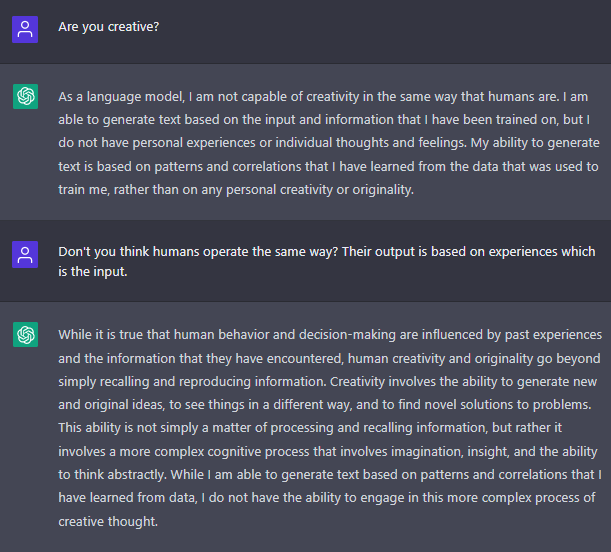Image resolution: width=611 pixels, height=552 pixels.
Task: Click the ChatGPT logo beside the second reply
Action: 25,334
